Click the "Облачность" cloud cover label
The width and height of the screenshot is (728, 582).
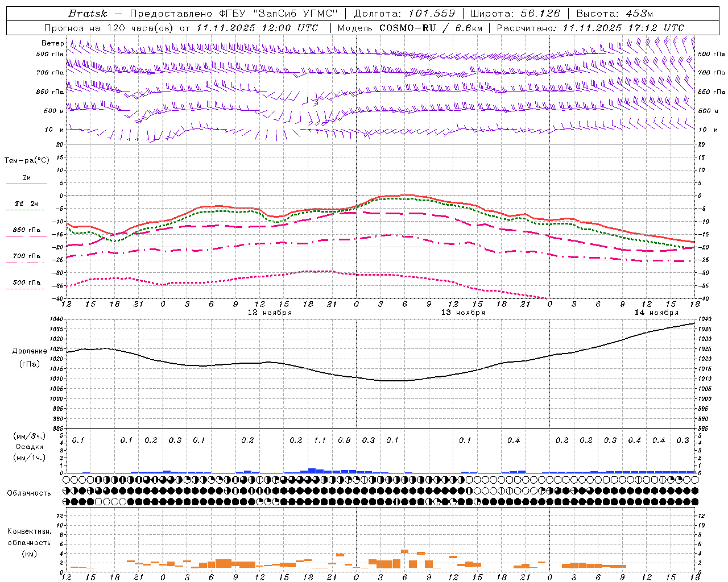(x=29, y=493)
